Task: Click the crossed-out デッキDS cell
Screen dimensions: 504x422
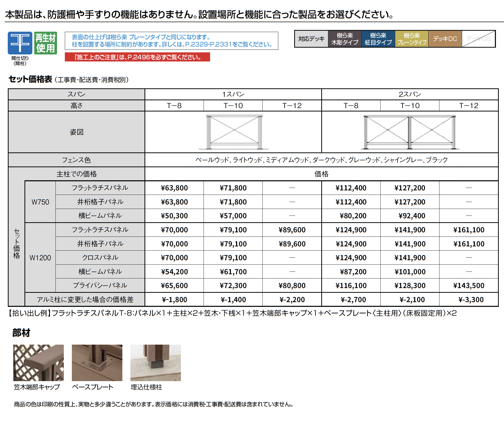Action: pos(478,39)
